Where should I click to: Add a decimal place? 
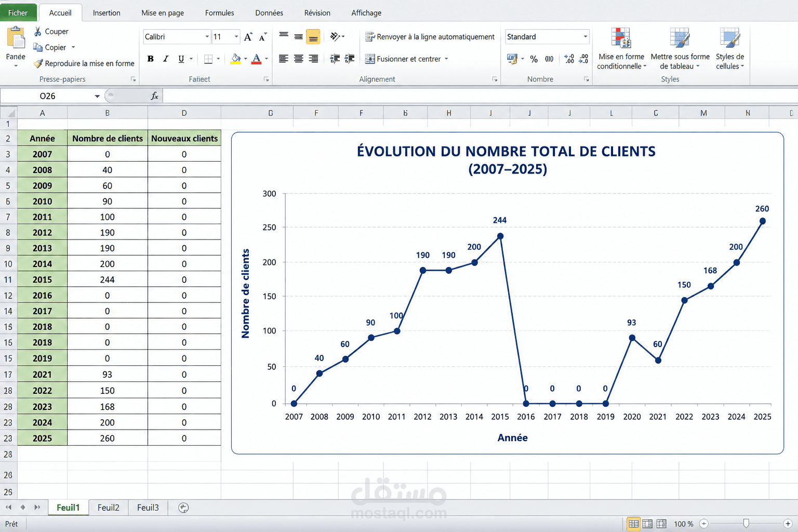(569, 59)
